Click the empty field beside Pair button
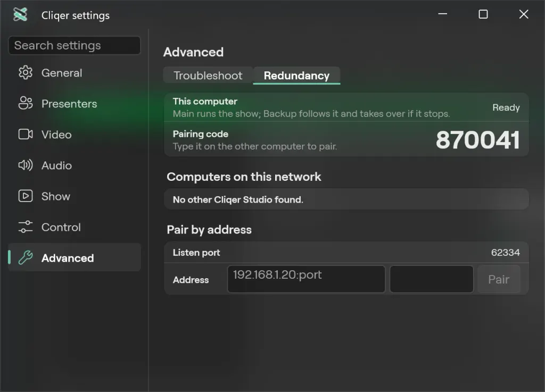The height and width of the screenshot is (392, 545). tap(431, 279)
